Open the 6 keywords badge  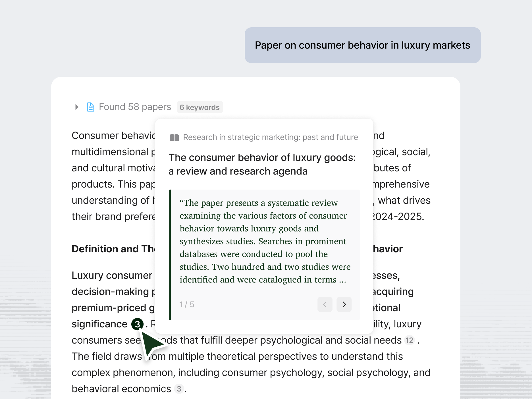[x=200, y=107]
